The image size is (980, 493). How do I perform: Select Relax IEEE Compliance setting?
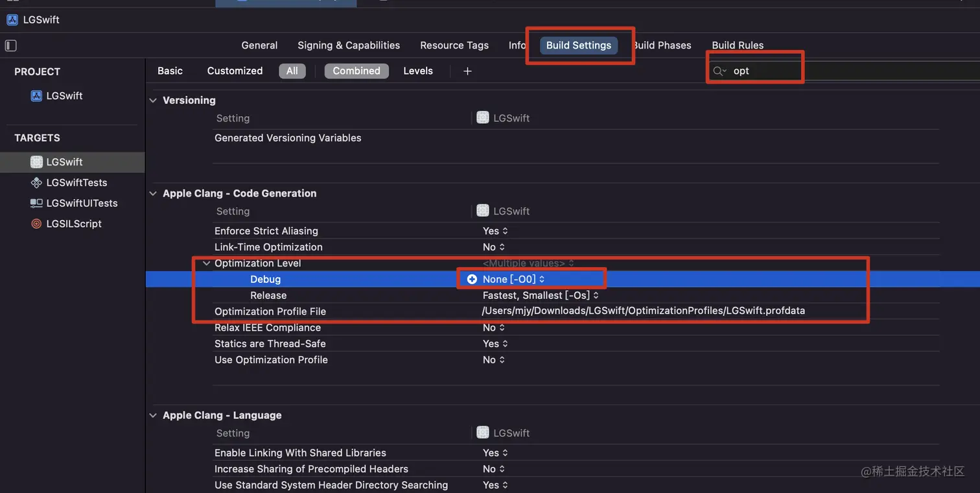pyautogui.click(x=268, y=328)
